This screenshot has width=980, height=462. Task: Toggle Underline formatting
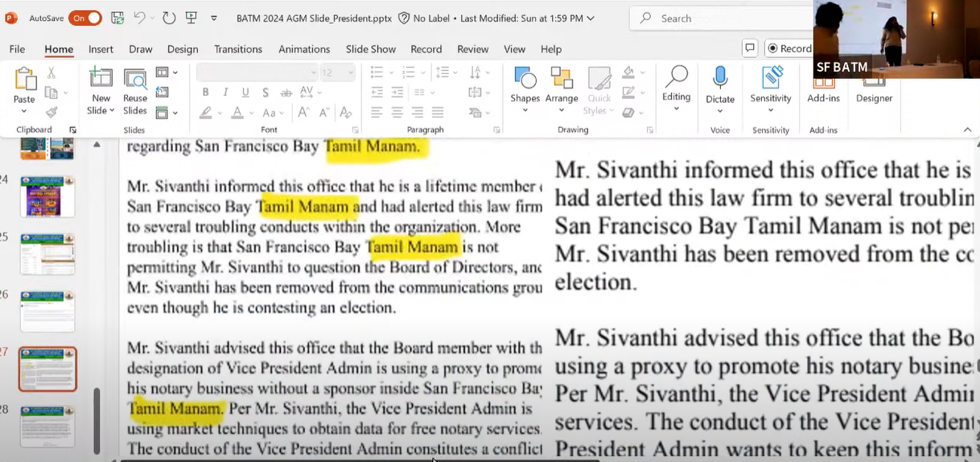(x=245, y=93)
